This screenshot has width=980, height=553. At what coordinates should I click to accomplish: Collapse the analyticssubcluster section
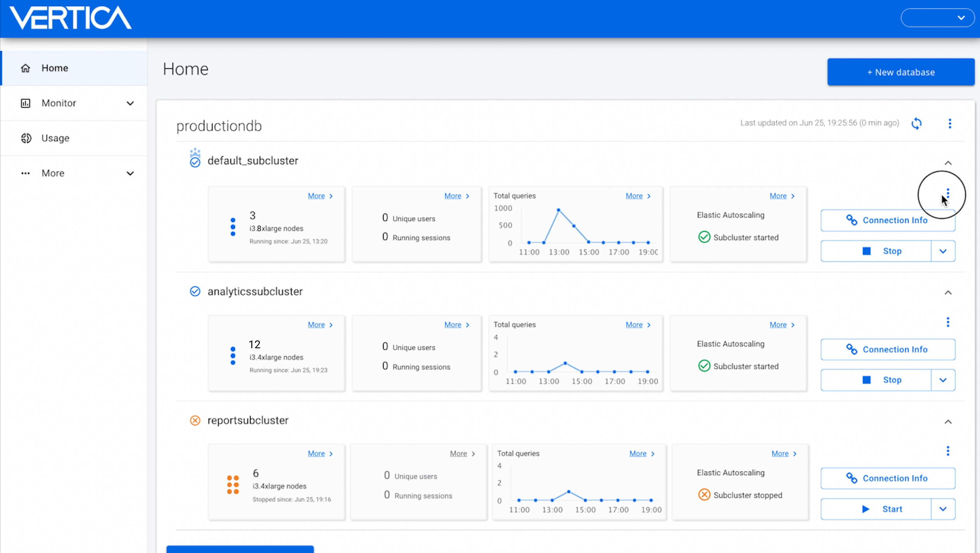click(x=948, y=293)
